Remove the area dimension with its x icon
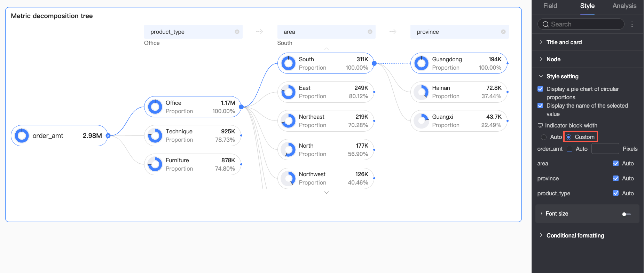This screenshot has width=644, height=273. click(370, 32)
